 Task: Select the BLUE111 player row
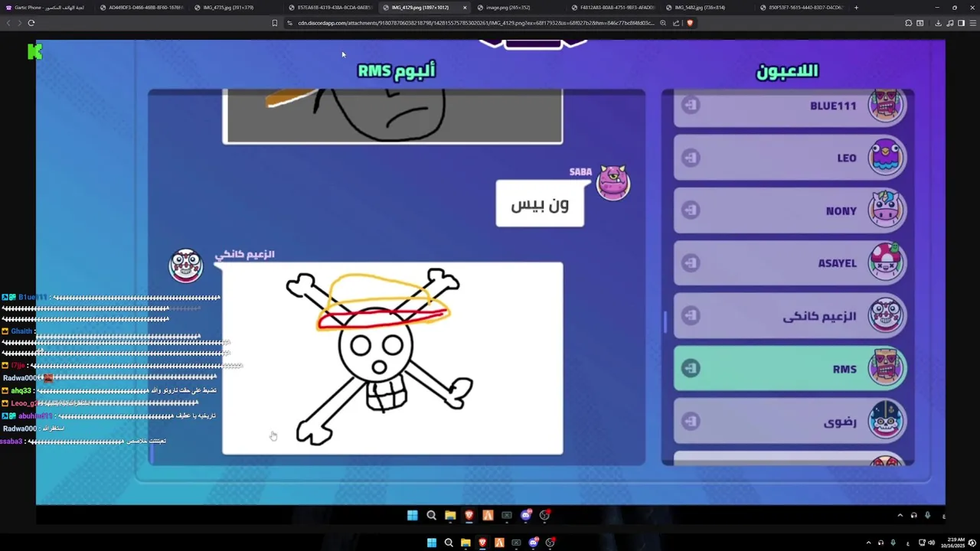click(x=790, y=106)
